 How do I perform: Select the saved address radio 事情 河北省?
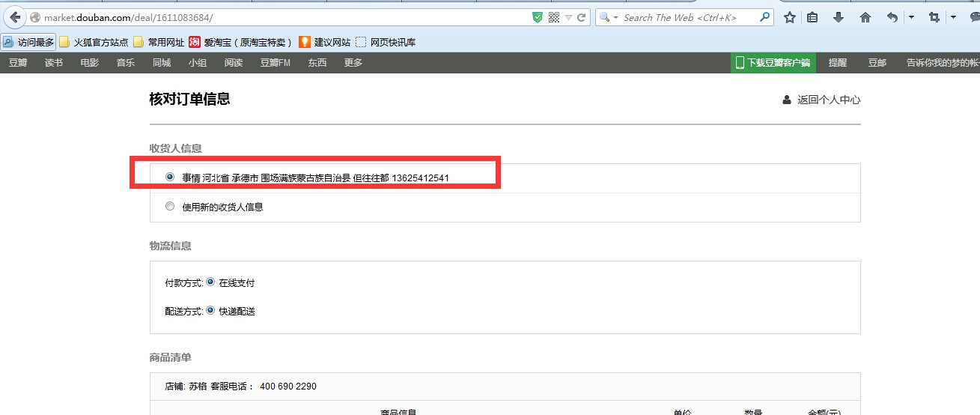click(170, 177)
